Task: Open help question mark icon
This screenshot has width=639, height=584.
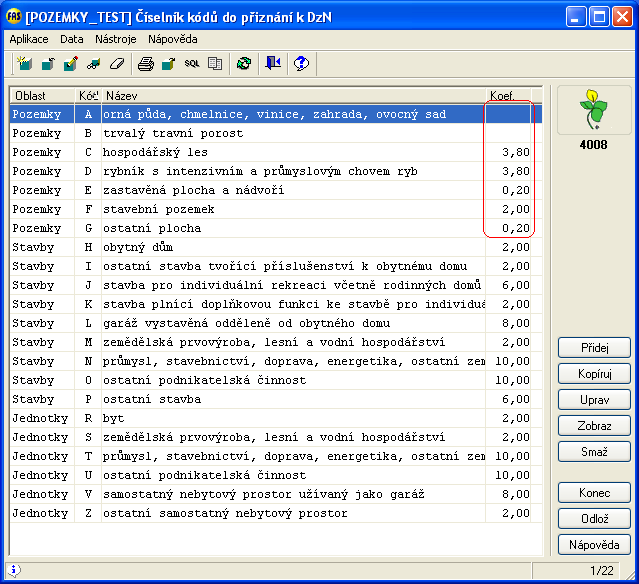Action: pyautogui.click(x=301, y=63)
